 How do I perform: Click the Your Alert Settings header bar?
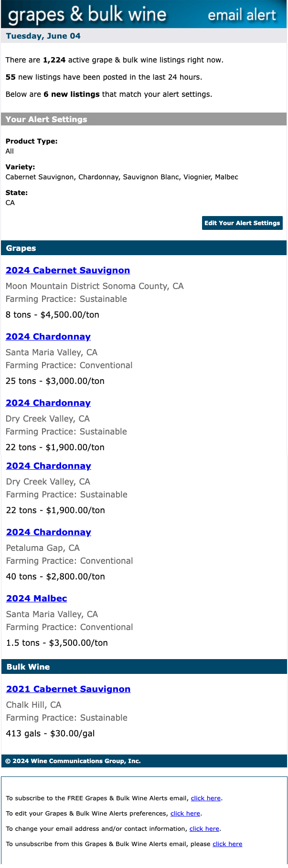click(x=143, y=119)
